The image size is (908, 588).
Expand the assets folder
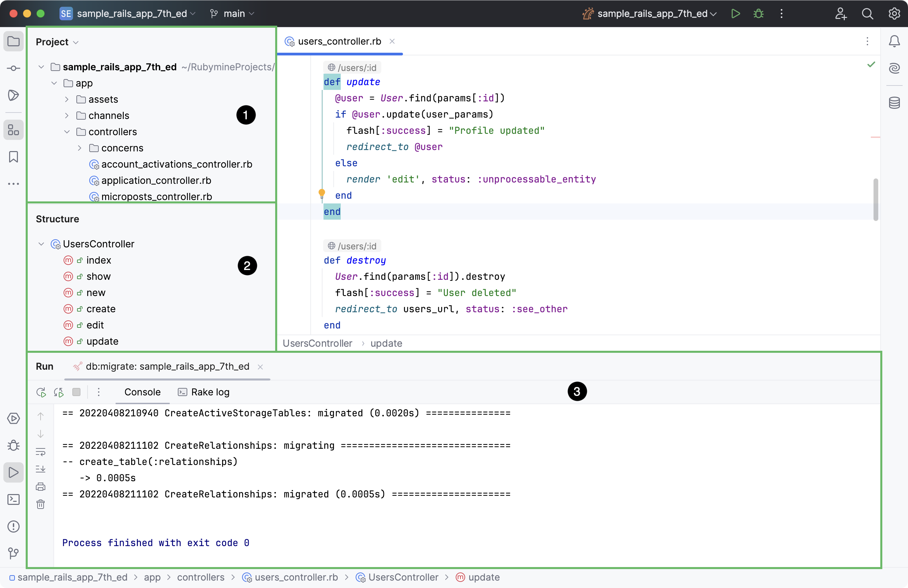pos(67,100)
